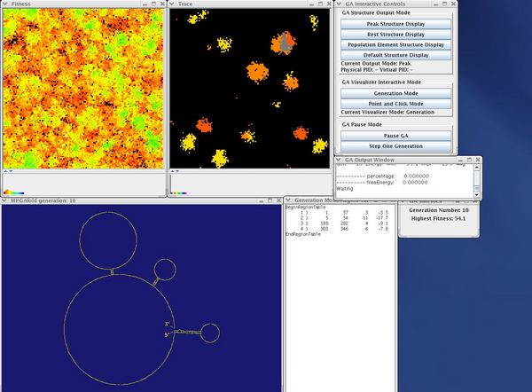Open Generation Mode region table window menu
Viewport: 532px width, 392px height.
(288, 201)
